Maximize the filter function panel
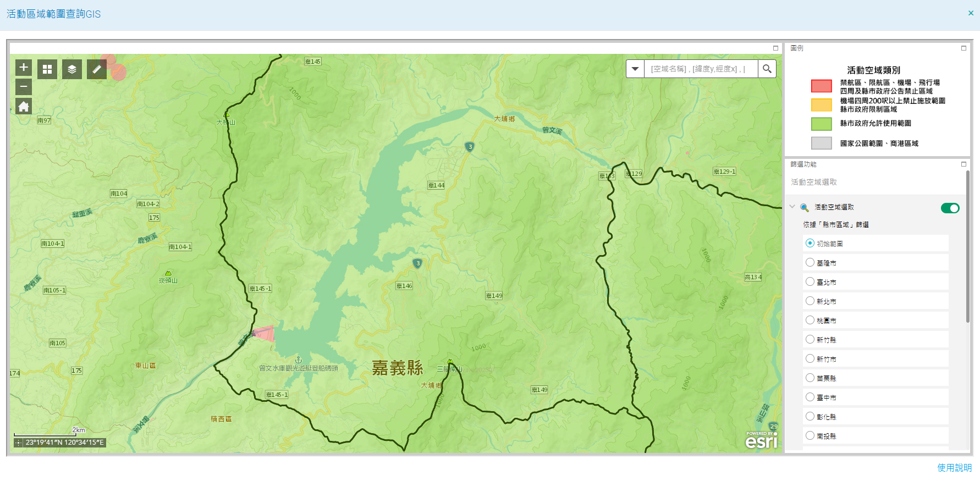The image size is (980, 481). [964, 164]
